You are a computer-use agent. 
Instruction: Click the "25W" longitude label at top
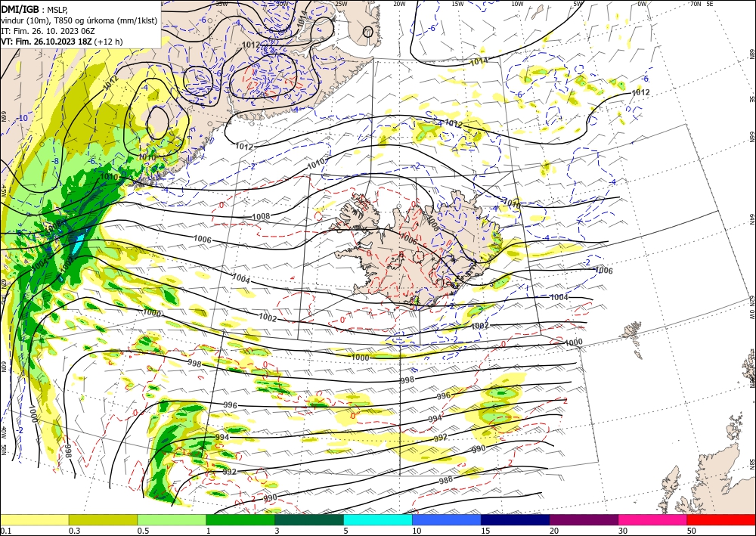340,4
